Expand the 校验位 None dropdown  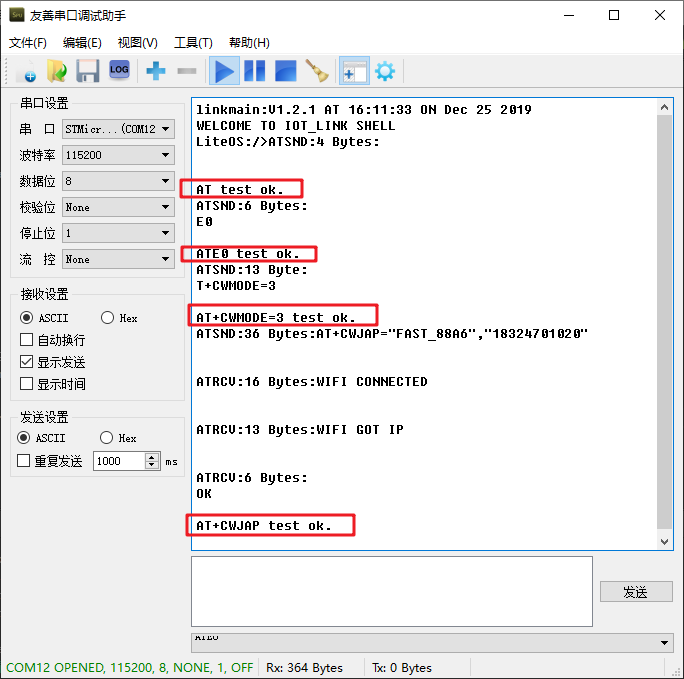click(x=118, y=207)
